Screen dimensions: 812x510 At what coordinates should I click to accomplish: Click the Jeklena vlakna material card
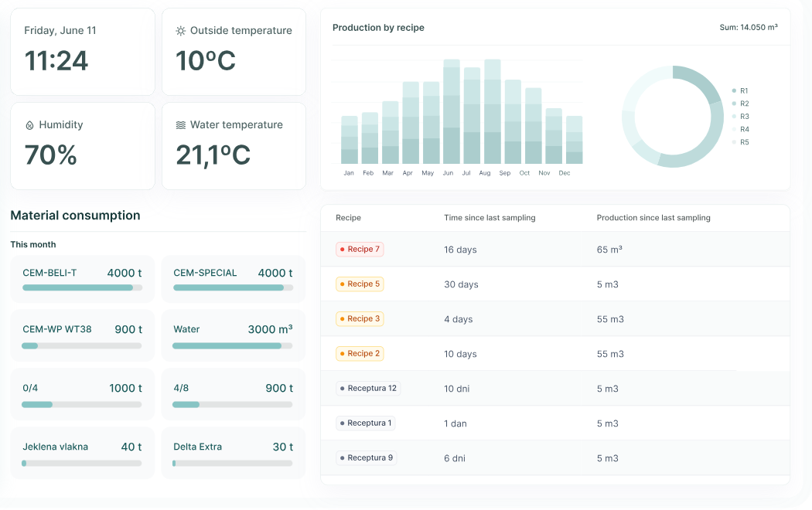[x=82, y=453]
